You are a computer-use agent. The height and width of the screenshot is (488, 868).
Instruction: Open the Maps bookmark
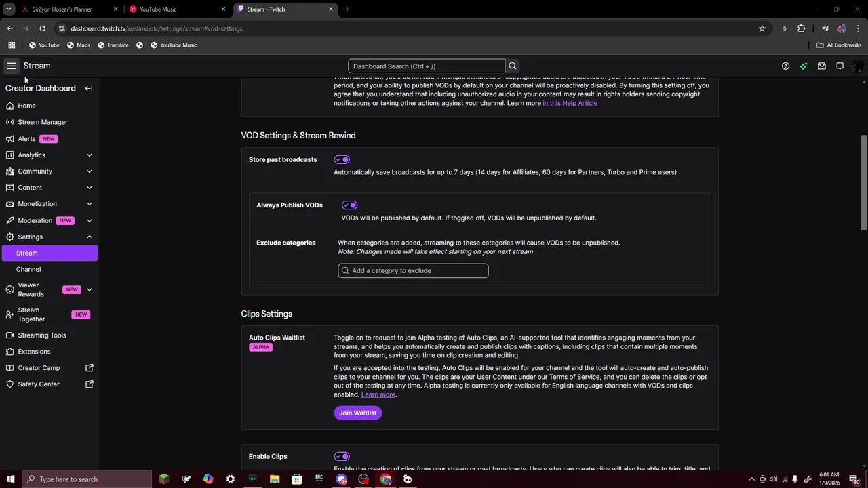click(79, 45)
